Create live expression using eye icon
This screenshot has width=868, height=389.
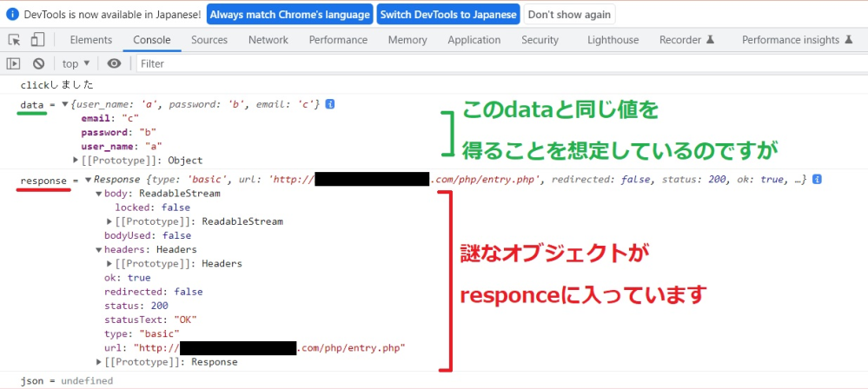coord(114,63)
